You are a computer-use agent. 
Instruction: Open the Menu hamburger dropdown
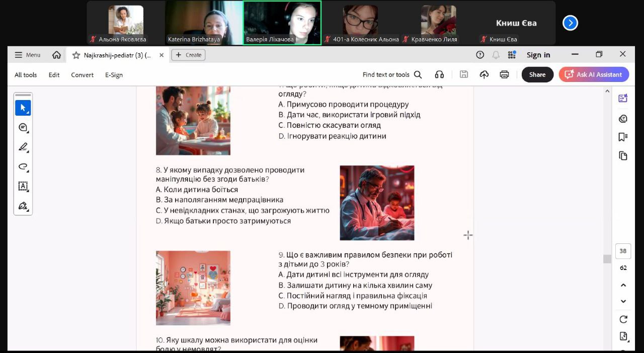[x=27, y=55]
